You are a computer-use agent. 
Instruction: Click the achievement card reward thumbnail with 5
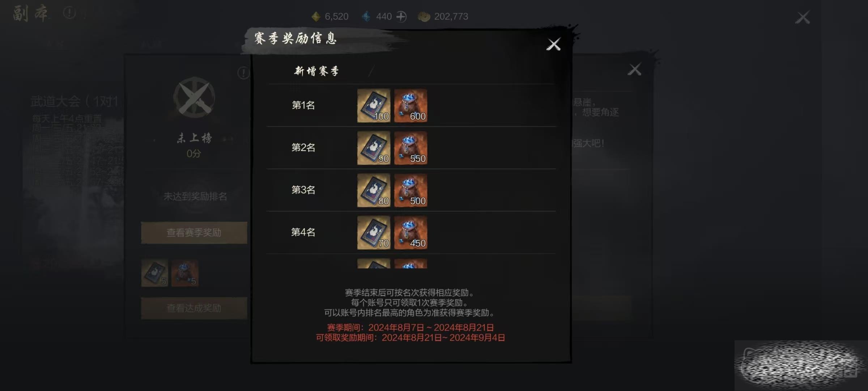click(x=155, y=273)
